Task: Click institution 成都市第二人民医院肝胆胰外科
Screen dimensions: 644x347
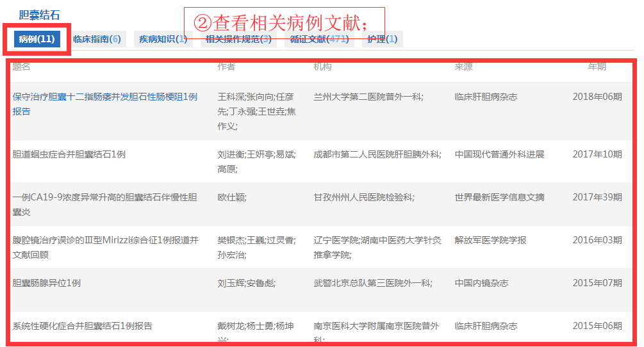Action: tap(377, 154)
